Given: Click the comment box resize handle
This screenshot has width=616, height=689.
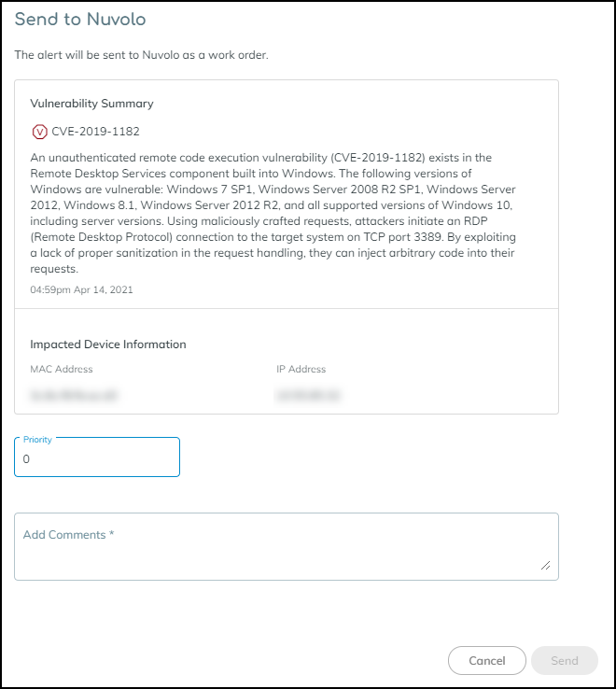Looking at the screenshot, I should 546,565.
